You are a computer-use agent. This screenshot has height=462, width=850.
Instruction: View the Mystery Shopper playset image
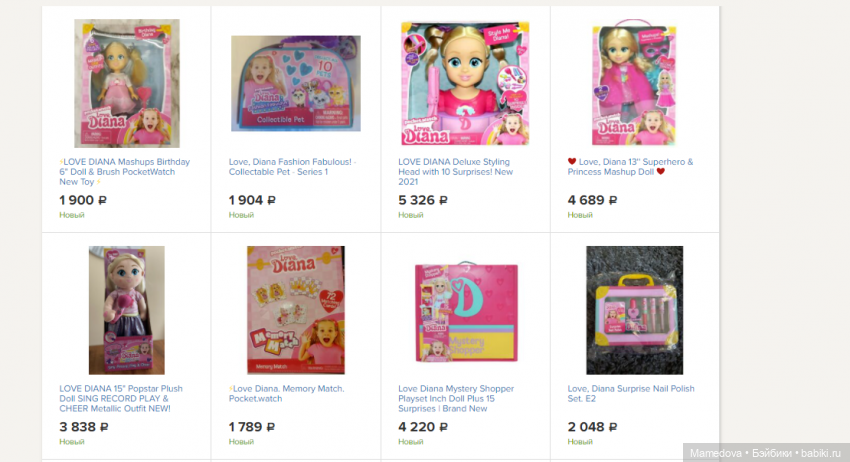(466, 311)
